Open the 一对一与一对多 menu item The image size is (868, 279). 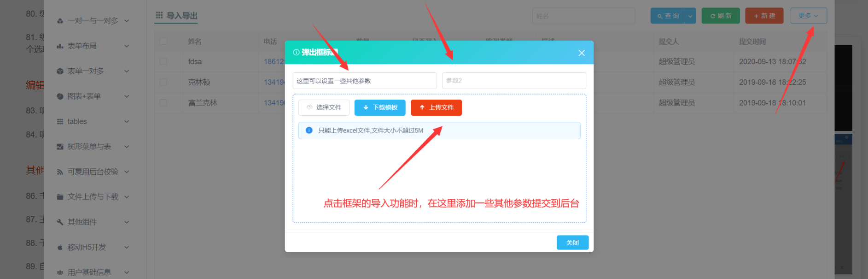tap(93, 21)
